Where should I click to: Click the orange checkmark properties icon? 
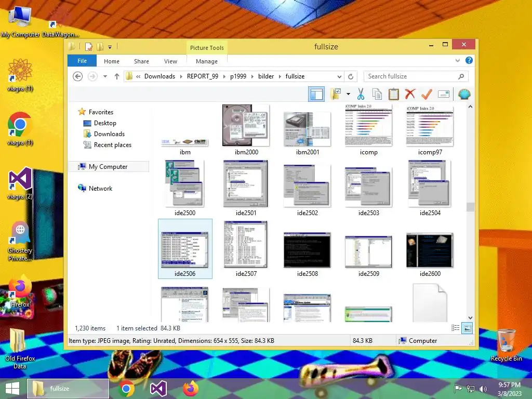coord(427,94)
